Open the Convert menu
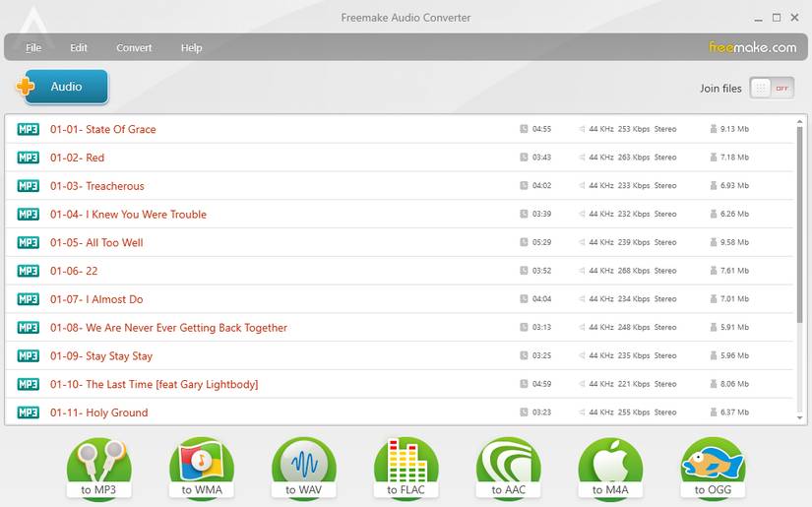 pos(134,47)
